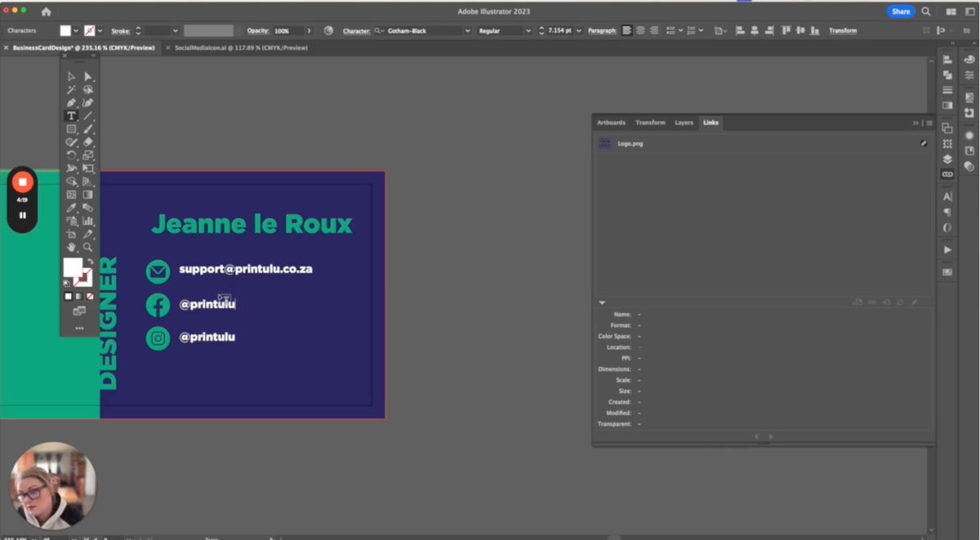Set color mode to Gradient
This screenshot has height=540, width=980.
pos(79,296)
